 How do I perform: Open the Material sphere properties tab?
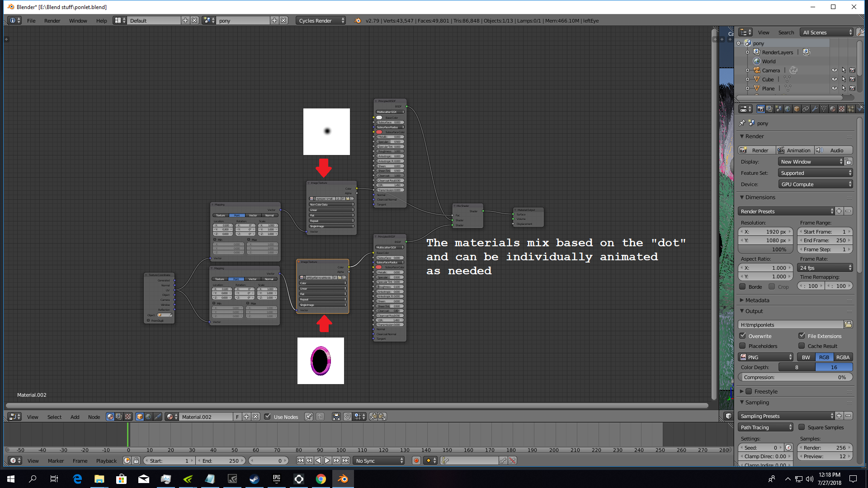[x=833, y=109]
